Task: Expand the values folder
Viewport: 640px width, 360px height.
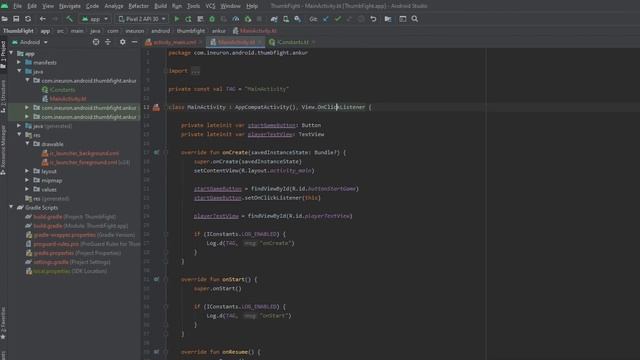Action: [x=27, y=189]
